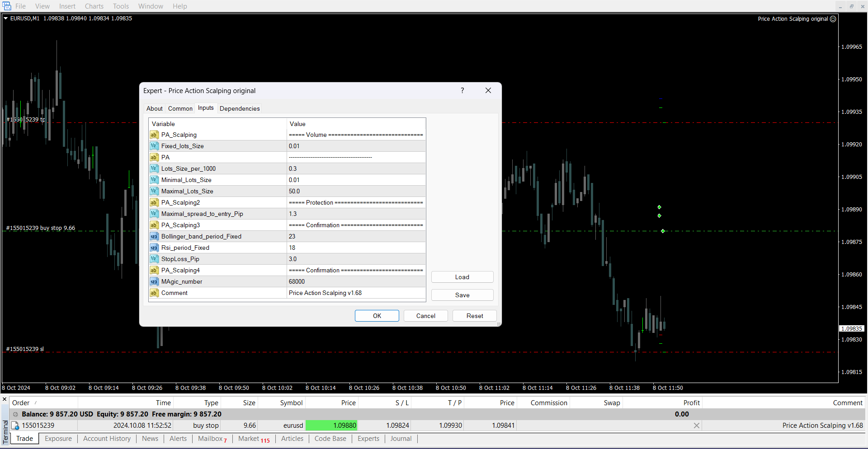The width and height of the screenshot is (868, 449).
Task: Click the Load button for presets
Action: pos(462,277)
